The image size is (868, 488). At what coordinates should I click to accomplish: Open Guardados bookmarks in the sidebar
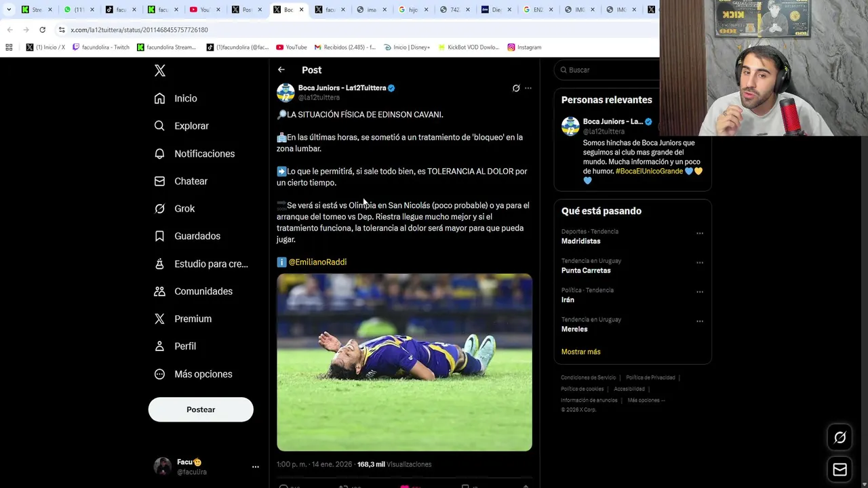tap(187, 236)
